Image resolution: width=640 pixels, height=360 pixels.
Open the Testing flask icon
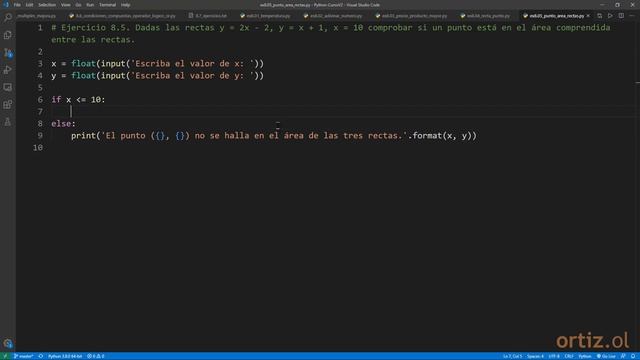[8, 122]
